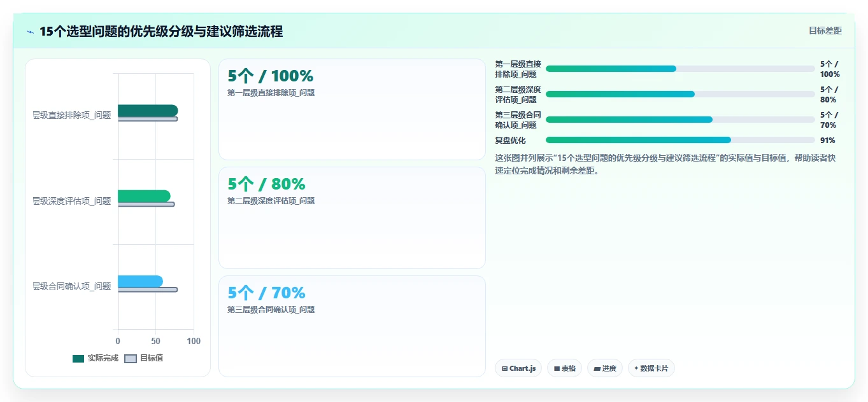Viewport: 868px width, 402px height.
Task: Click the 91% value text
Action: click(x=827, y=141)
